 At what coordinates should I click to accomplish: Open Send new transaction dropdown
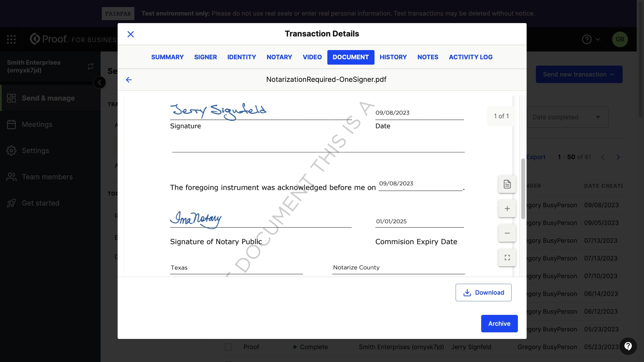pyautogui.click(x=579, y=74)
